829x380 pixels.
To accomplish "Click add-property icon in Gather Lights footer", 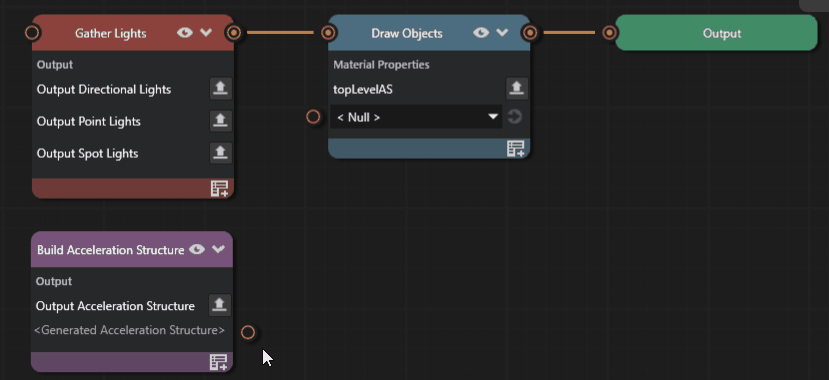I will click(219, 189).
